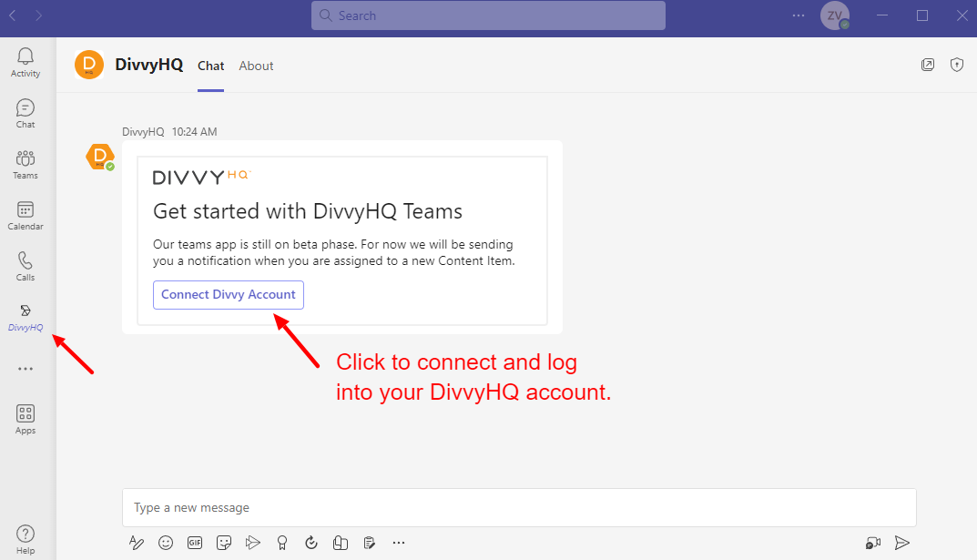Open the Approvals circular-check icon
The image size is (977, 560).
tap(310, 544)
